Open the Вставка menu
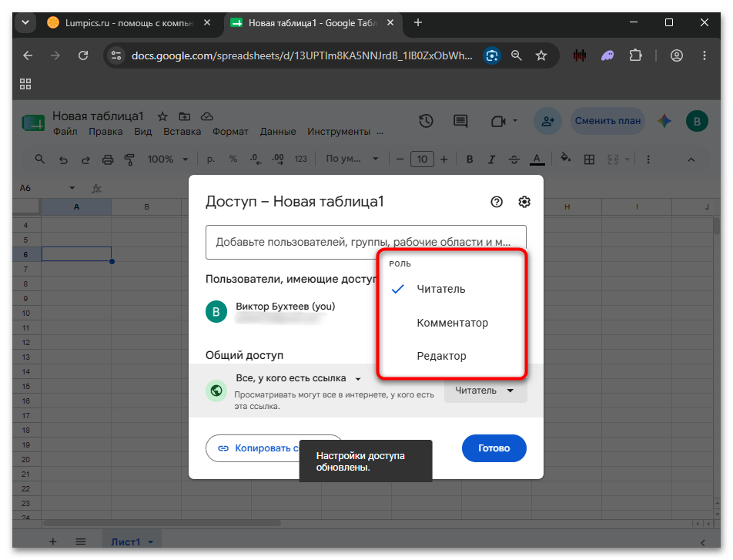The height and width of the screenshot is (560, 733). (x=182, y=132)
